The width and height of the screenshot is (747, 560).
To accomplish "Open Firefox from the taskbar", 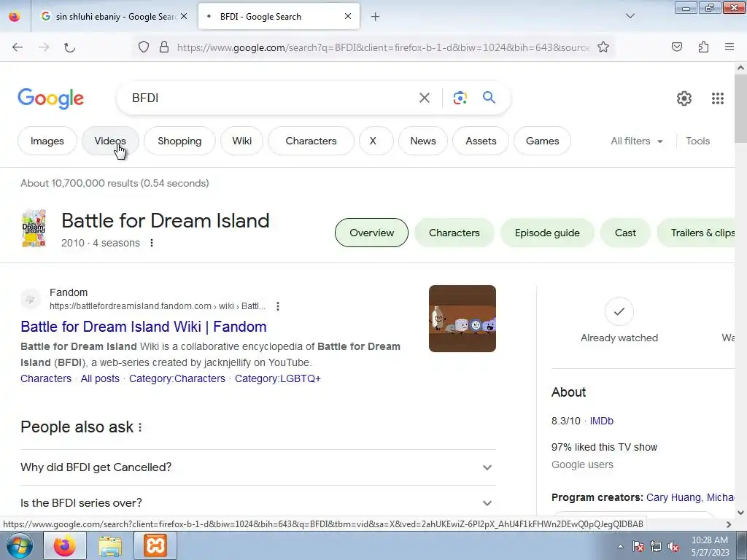I will (65, 545).
